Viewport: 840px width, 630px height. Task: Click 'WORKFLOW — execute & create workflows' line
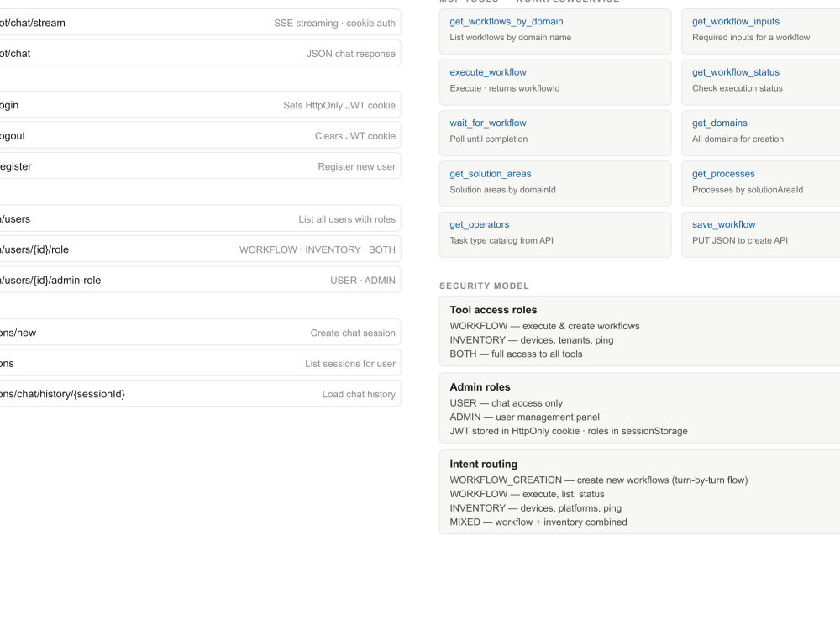point(544,326)
